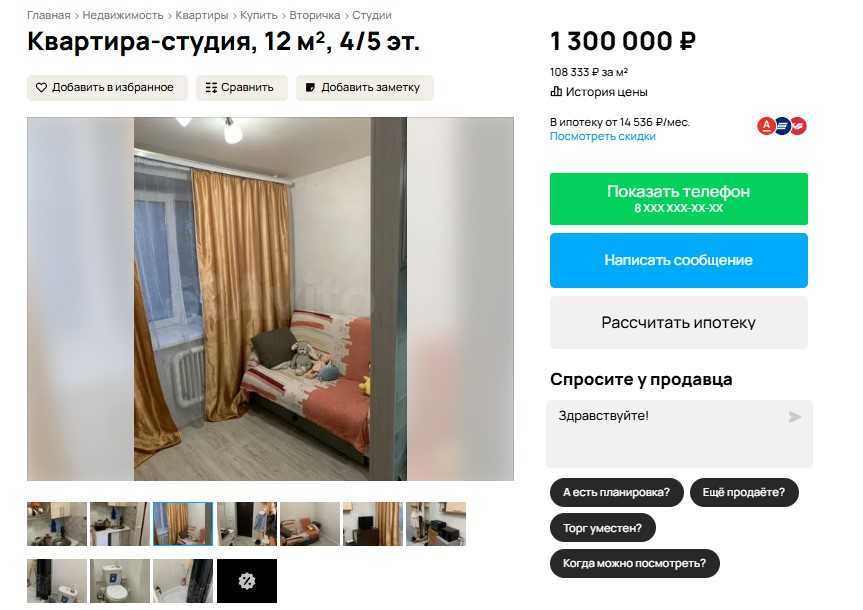Click the bank logos next to mortgage offer
863x610 pixels.
pyautogui.click(x=782, y=126)
